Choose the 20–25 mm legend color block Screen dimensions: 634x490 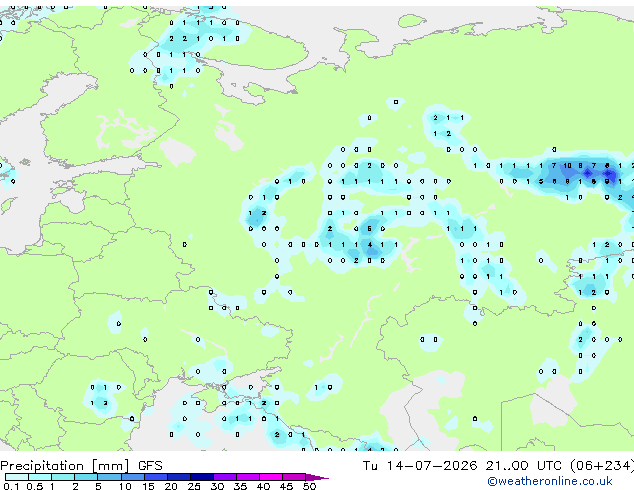179,477
